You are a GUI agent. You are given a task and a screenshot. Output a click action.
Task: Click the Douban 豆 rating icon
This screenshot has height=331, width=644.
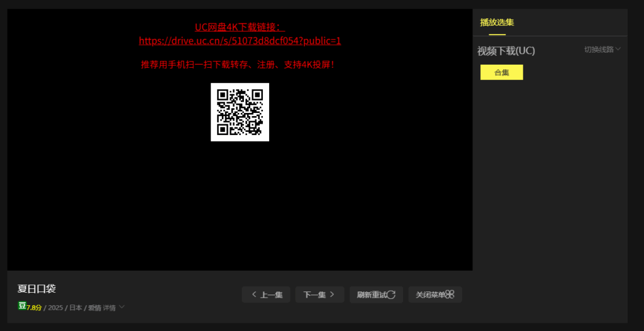pos(22,306)
